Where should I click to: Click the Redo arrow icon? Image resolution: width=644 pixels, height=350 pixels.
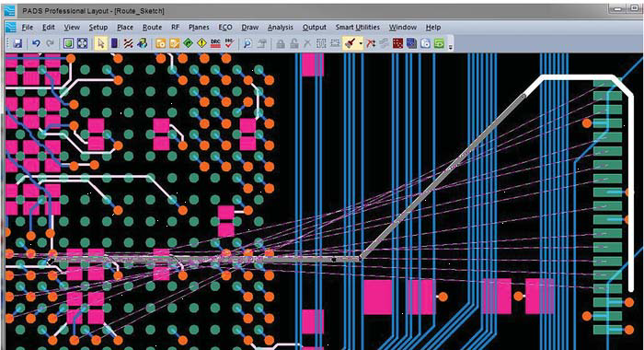point(50,43)
